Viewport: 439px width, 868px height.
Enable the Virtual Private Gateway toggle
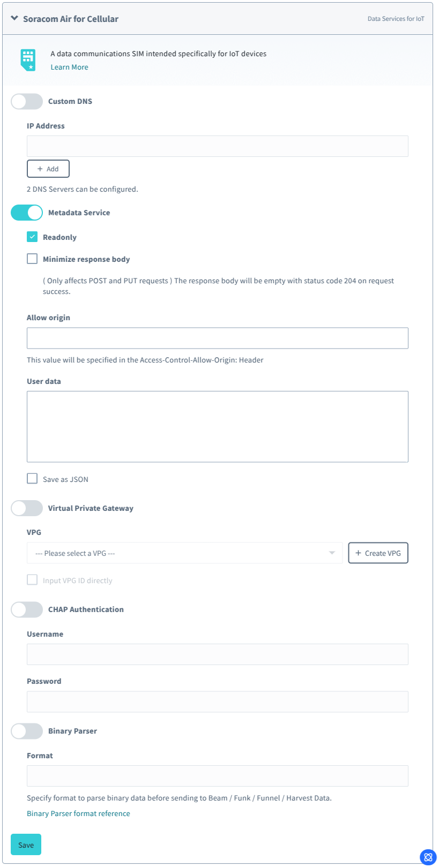click(x=27, y=508)
